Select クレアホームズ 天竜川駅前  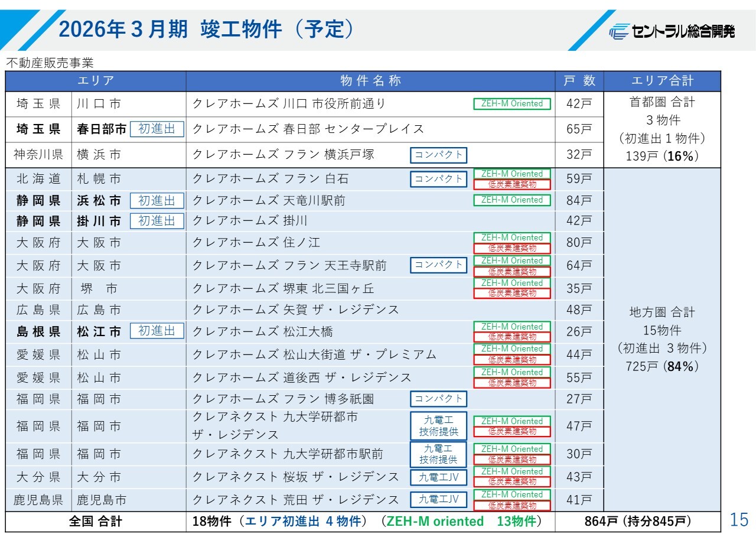pos(269,201)
